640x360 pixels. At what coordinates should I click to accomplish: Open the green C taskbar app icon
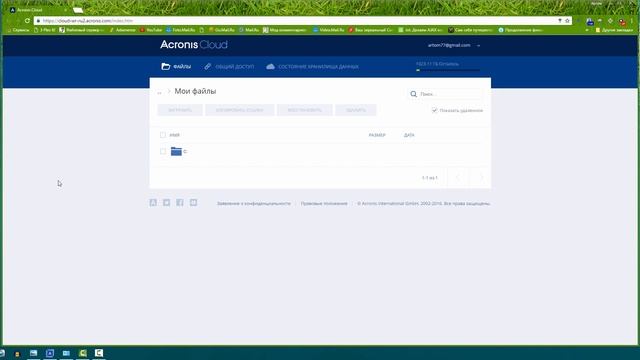tap(82, 353)
